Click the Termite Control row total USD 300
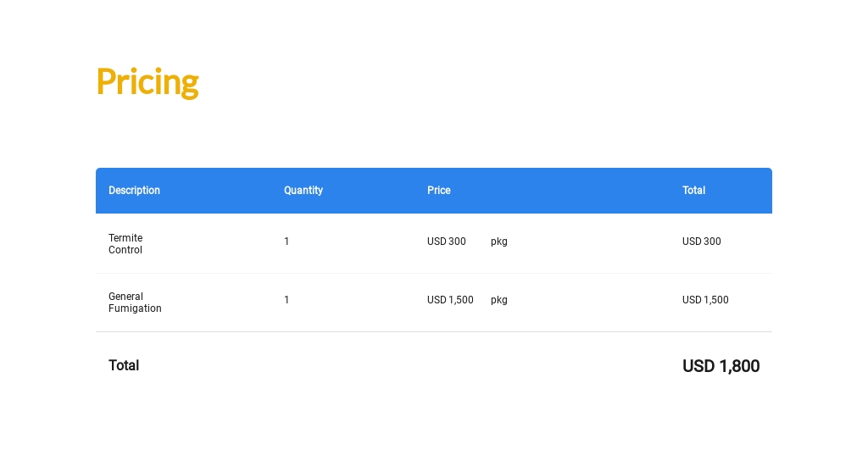The image size is (868, 461). click(x=701, y=242)
